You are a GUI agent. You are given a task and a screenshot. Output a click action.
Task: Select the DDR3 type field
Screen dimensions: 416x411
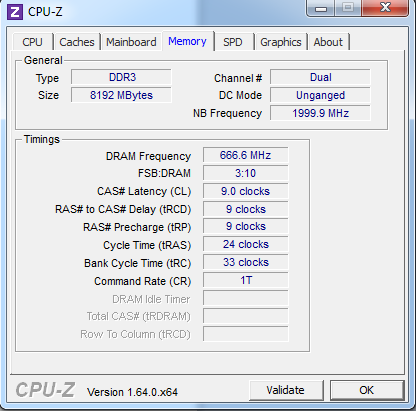tap(121, 77)
